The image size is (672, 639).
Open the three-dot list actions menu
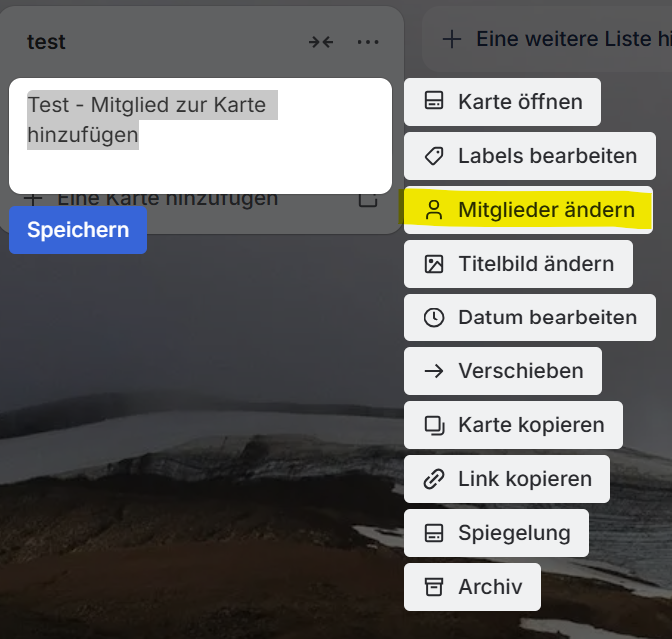pos(368,42)
